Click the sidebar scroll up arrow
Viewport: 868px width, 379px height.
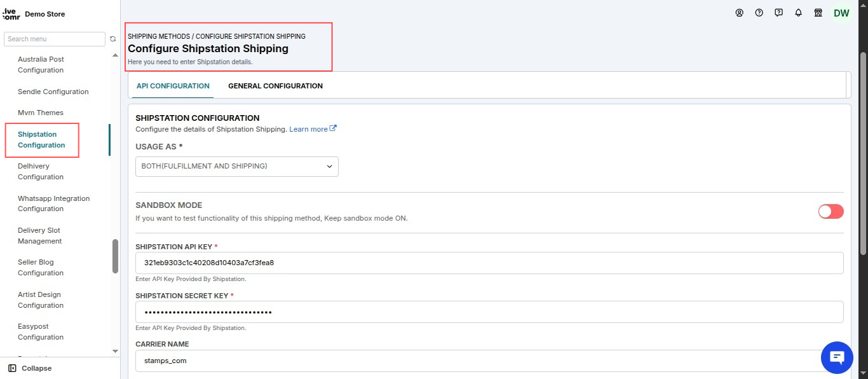pos(115,55)
